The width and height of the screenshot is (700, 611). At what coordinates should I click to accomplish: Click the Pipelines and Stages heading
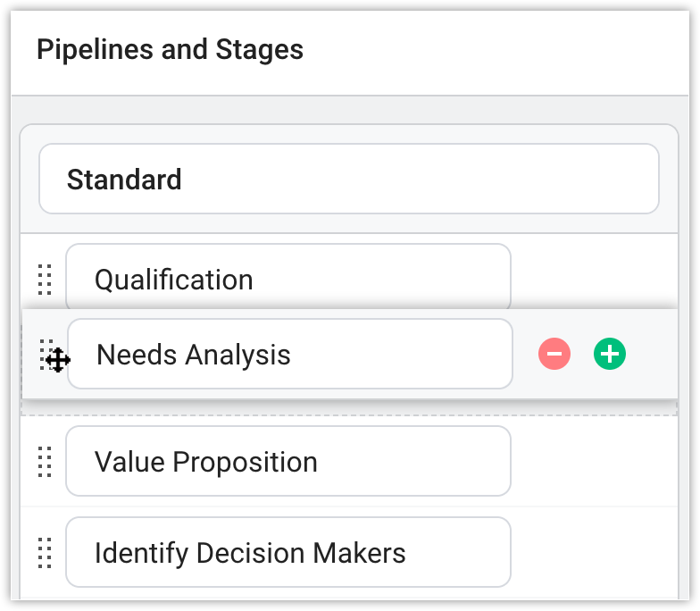click(x=170, y=50)
